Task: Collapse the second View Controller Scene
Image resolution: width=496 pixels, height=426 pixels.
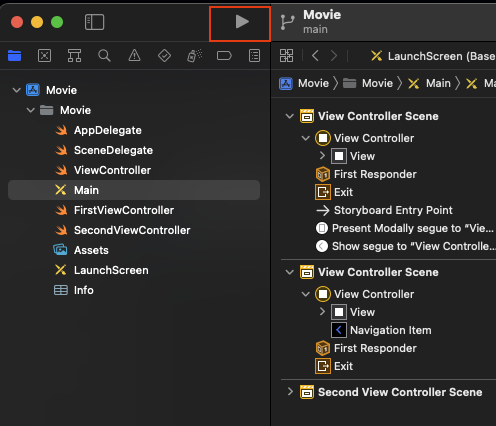Action: pyautogui.click(x=290, y=272)
